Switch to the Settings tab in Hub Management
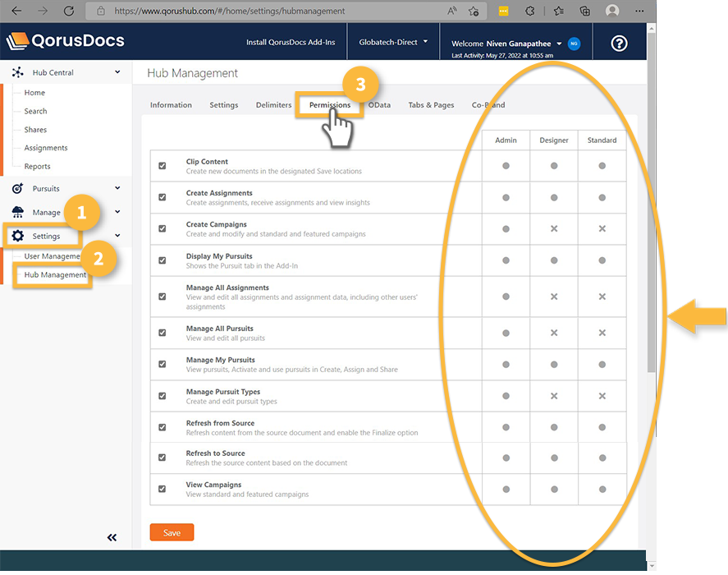 point(224,105)
